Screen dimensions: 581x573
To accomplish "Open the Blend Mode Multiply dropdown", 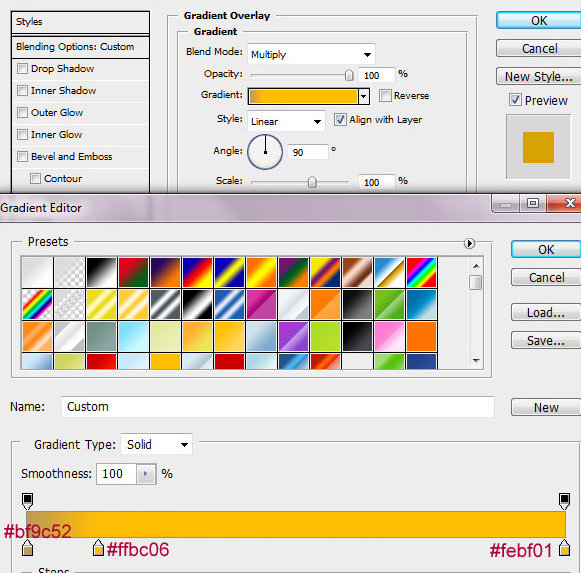I will tap(311, 54).
